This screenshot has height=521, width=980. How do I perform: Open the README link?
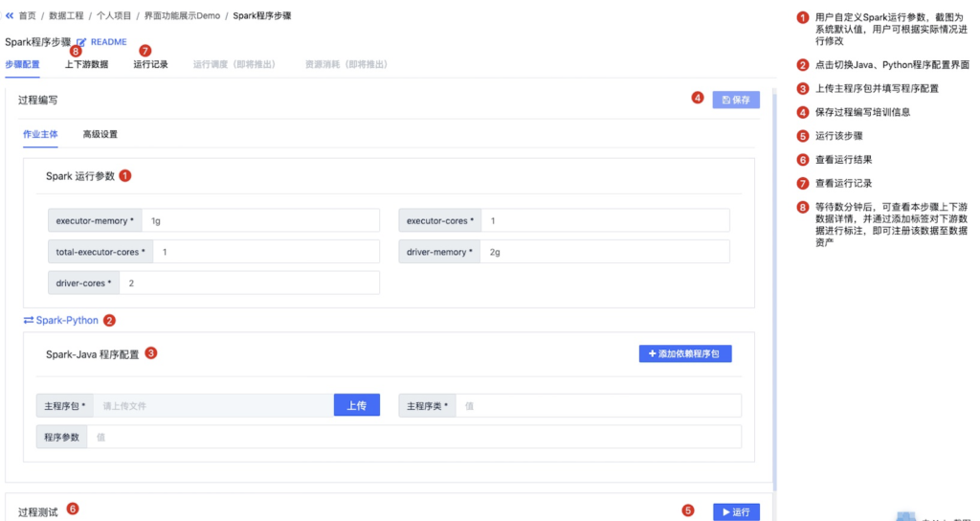[109, 42]
